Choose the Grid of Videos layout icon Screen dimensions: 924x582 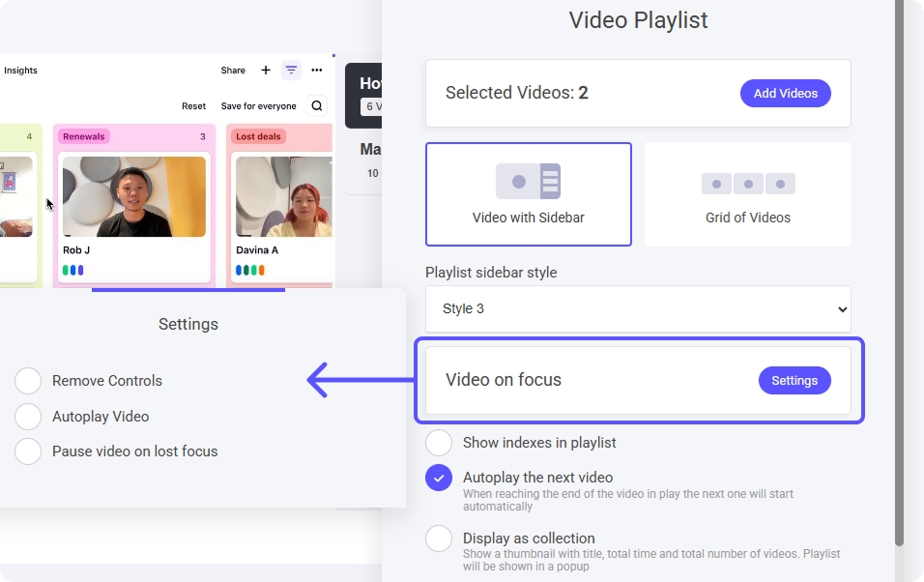pyautogui.click(x=747, y=184)
